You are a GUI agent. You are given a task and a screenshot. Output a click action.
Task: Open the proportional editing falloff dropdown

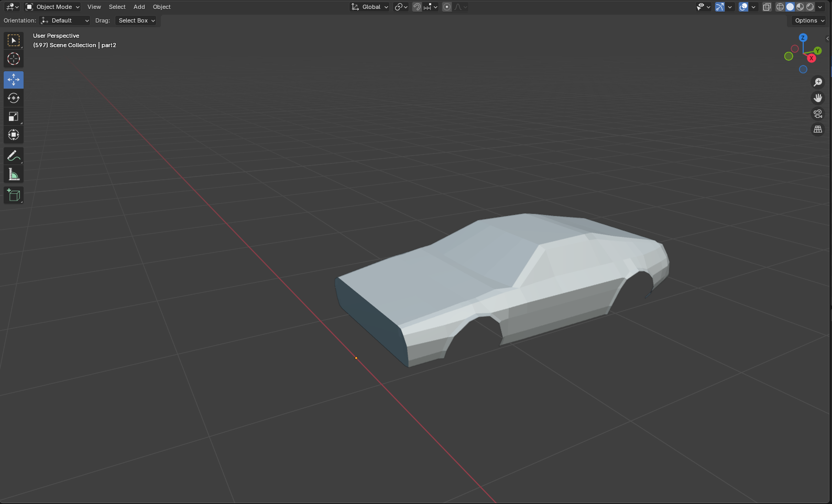(461, 7)
